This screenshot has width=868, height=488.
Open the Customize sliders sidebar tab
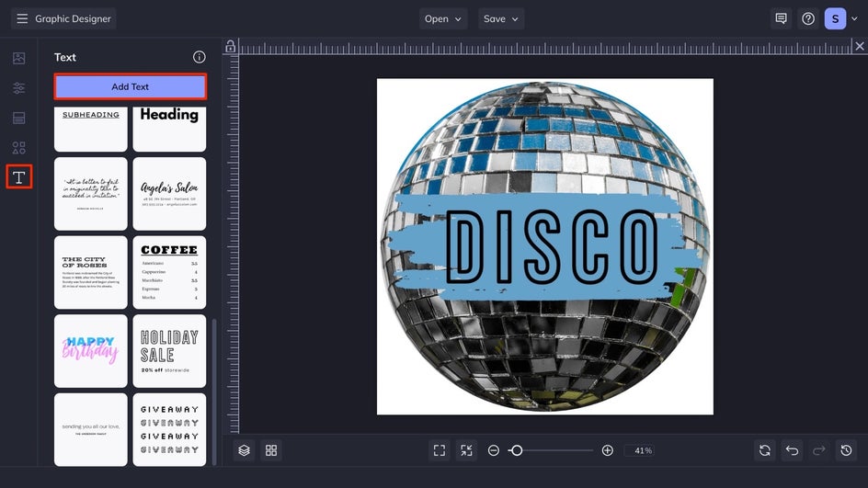tap(18, 88)
